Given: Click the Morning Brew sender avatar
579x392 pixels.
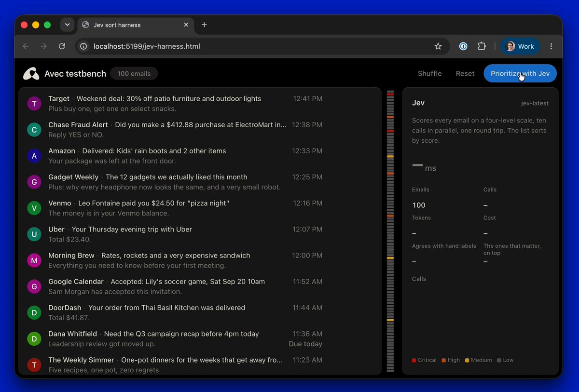Looking at the screenshot, I should point(34,260).
